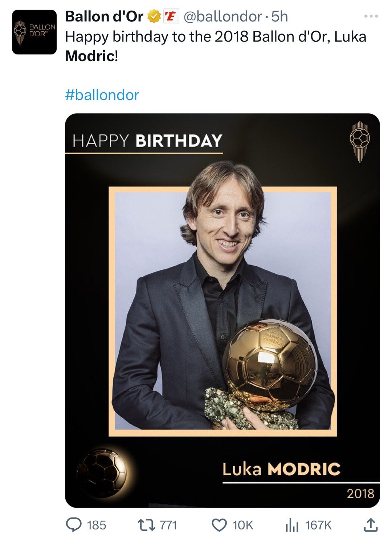Viewport: 392px width, 536px height.
Task: Open view analytics bar chart icon
Action: click(292, 525)
